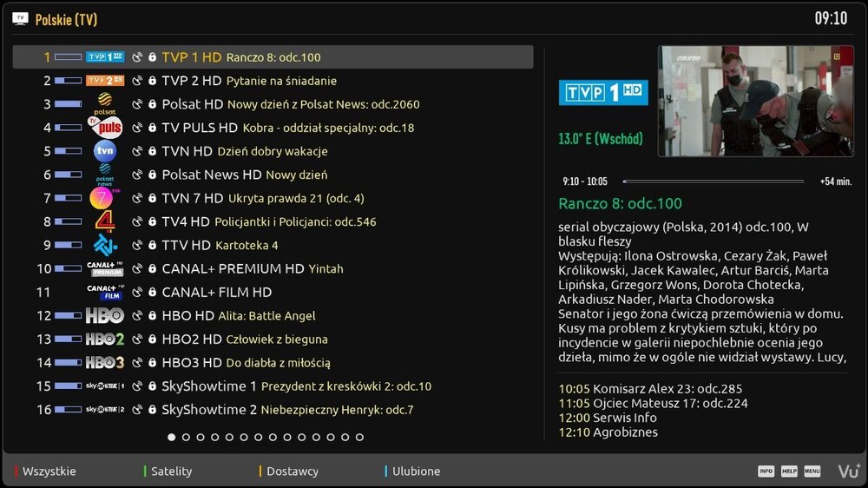Image resolution: width=868 pixels, height=488 pixels.
Task: Select the TV PULS HD channel row
Action: (273, 128)
